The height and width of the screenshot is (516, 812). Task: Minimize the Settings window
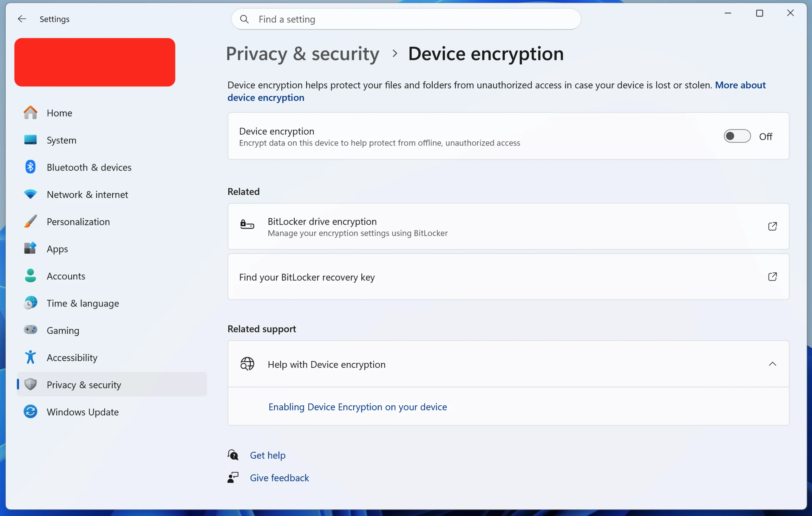(728, 13)
